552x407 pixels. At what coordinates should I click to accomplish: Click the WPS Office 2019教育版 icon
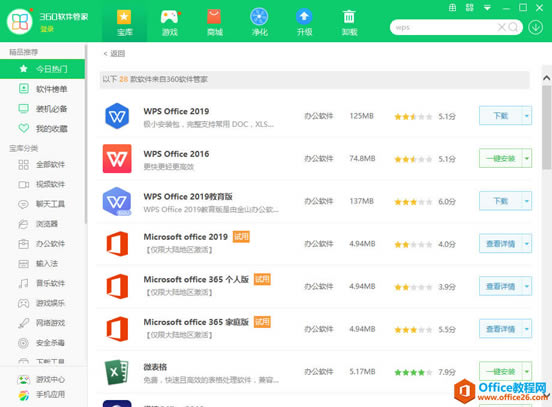click(x=117, y=201)
